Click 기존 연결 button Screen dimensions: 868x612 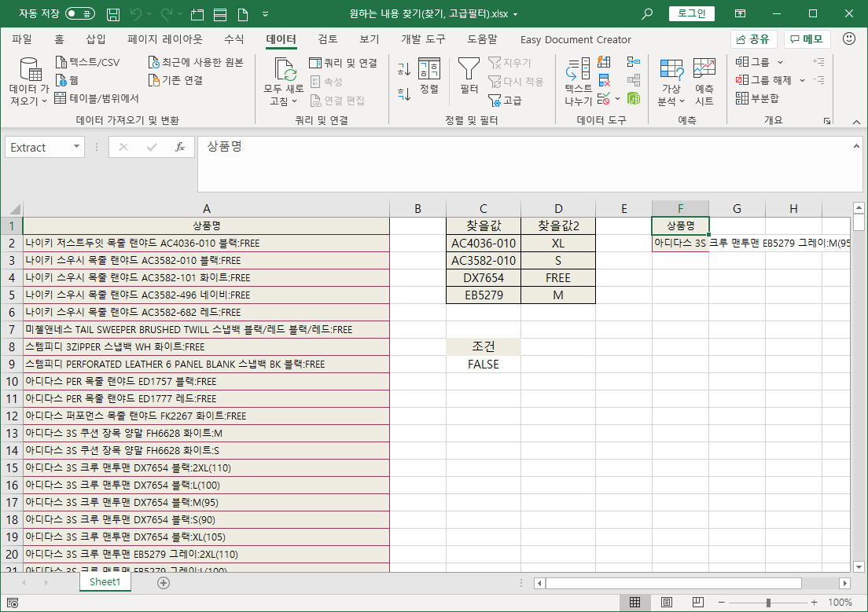click(x=175, y=80)
